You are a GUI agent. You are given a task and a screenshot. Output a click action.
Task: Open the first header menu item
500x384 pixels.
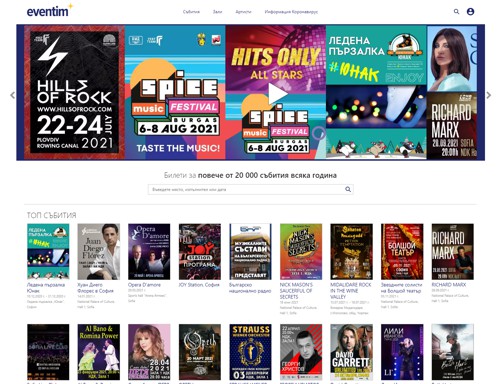[x=191, y=12]
